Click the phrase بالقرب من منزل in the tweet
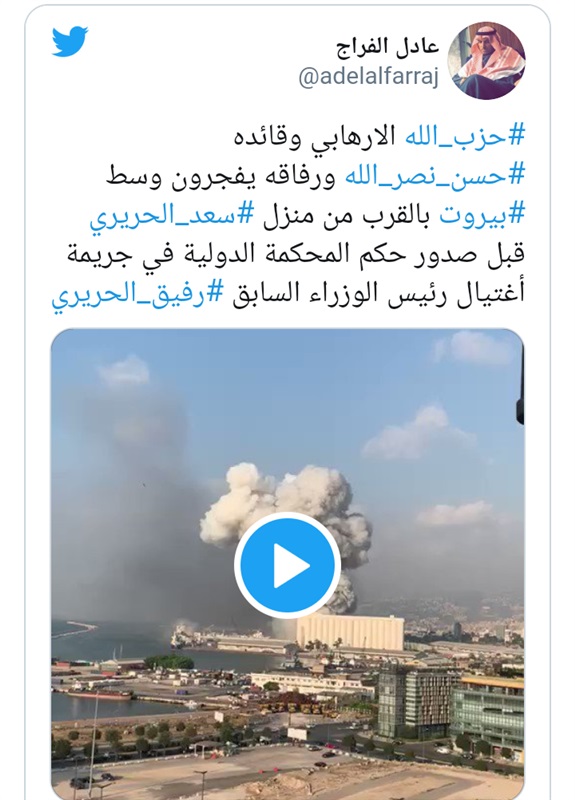The image size is (575, 800). pyautogui.click(x=346, y=215)
